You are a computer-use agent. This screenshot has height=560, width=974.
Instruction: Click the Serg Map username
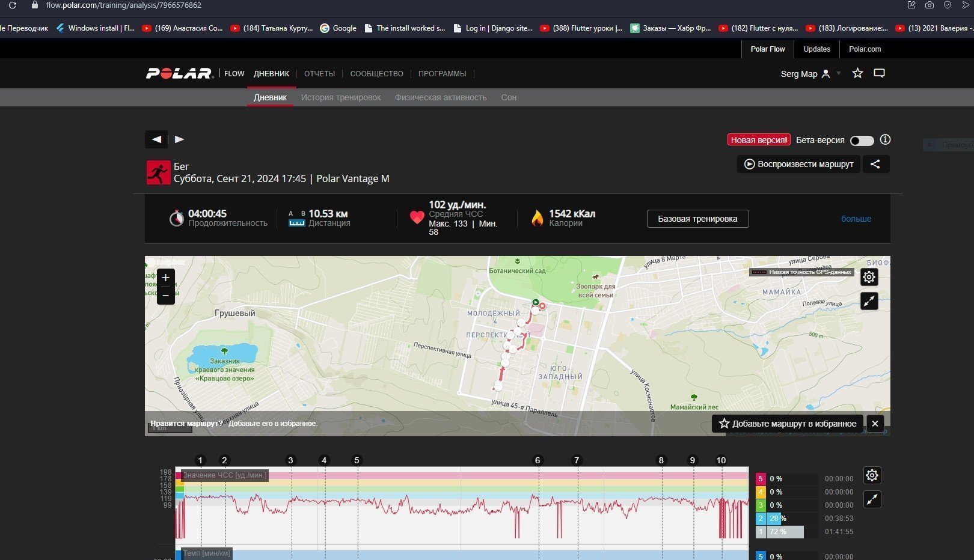click(799, 74)
